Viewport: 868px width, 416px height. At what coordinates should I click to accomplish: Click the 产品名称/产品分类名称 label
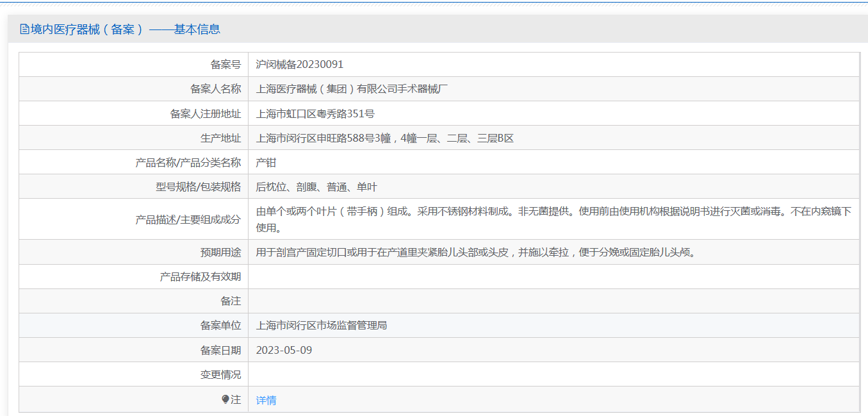pos(188,162)
